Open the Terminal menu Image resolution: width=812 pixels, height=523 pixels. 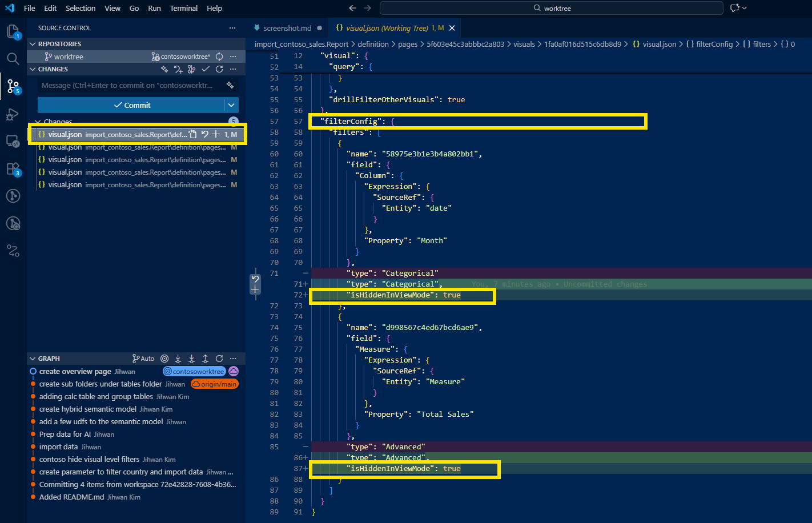tap(183, 8)
